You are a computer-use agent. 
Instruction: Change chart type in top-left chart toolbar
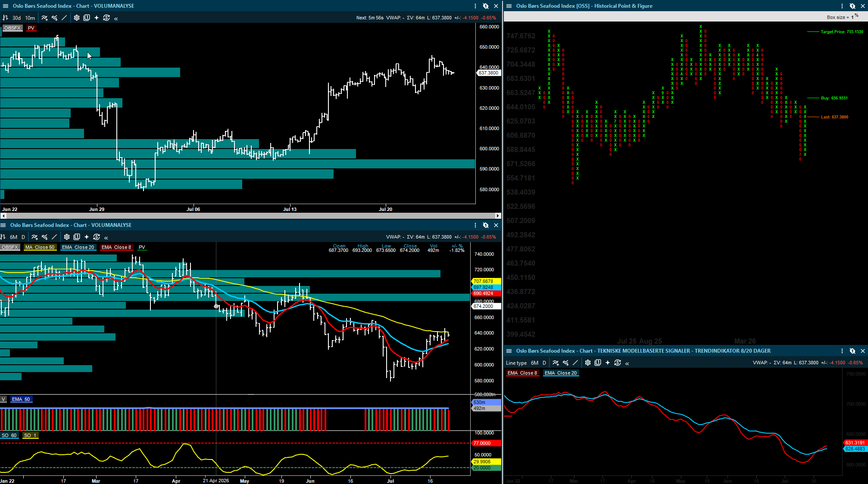(5, 18)
